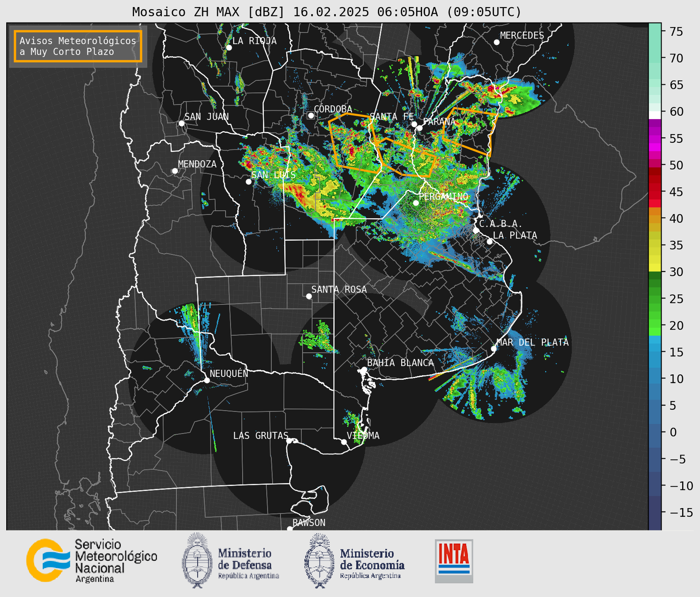
Task: Click the orange warning polygon south of Paraná
Action: pos(406,158)
